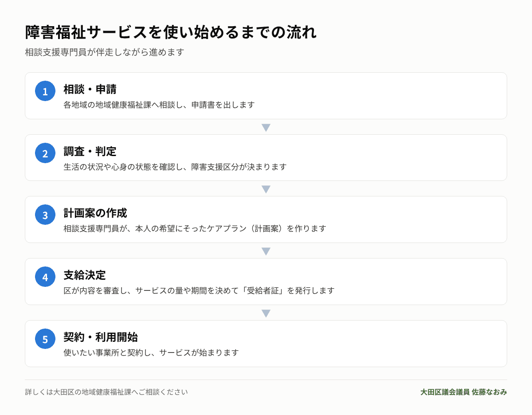Viewport: 532px width, 415px height.
Task: Click the main title 障害福祉サービスを使い始めるまでの流れ
Action: pos(171,32)
